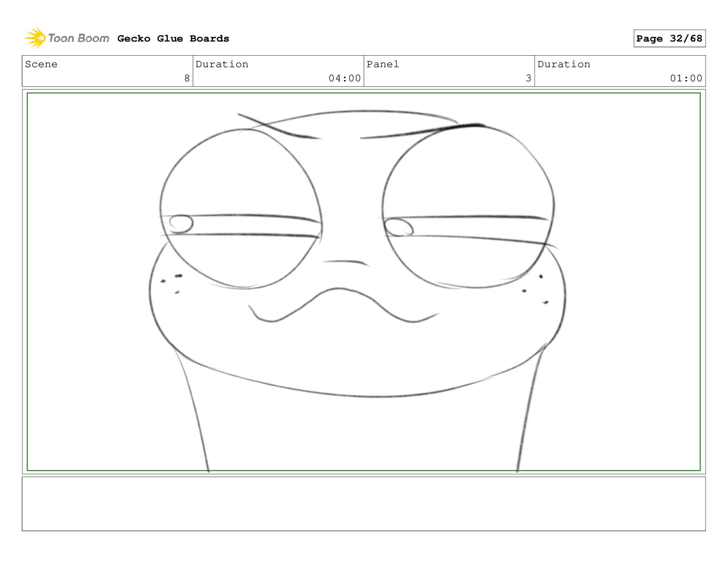Click the panel duration value '01:00'
This screenshot has width=728, height=564.
pyautogui.click(x=686, y=78)
